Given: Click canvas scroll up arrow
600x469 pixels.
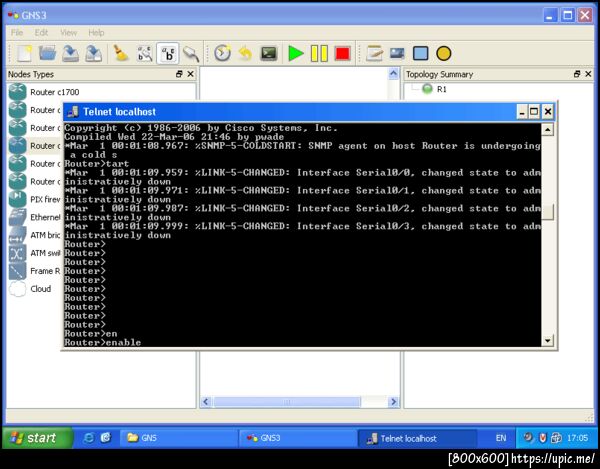Looking at the screenshot, I should point(393,73).
